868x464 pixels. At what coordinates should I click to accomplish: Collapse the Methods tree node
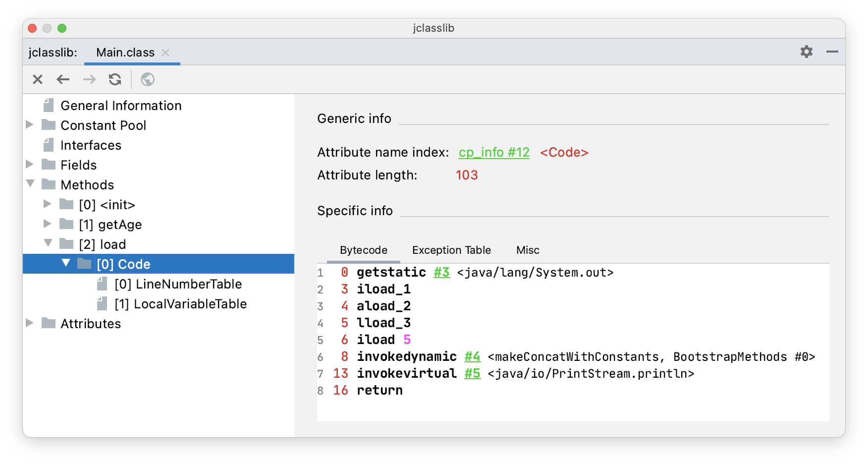point(30,184)
